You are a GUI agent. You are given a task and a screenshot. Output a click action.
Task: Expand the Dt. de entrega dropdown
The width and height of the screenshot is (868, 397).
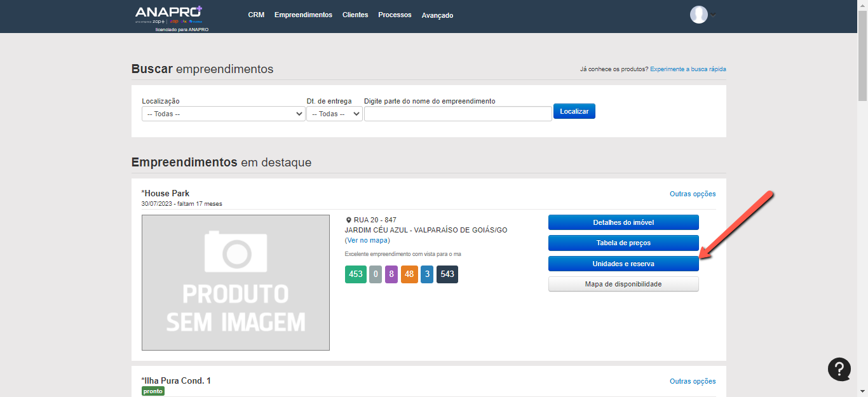334,114
